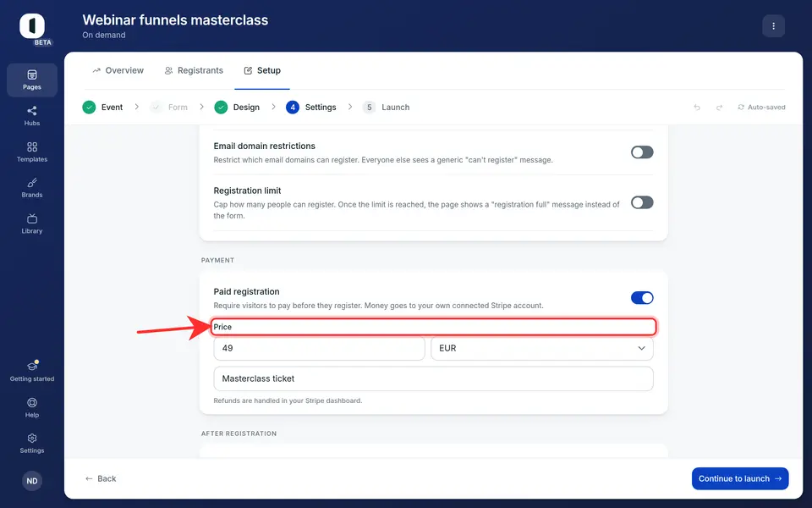Click the price amount field showing 49
This screenshot has width=812, height=508.
pos(319,348)
